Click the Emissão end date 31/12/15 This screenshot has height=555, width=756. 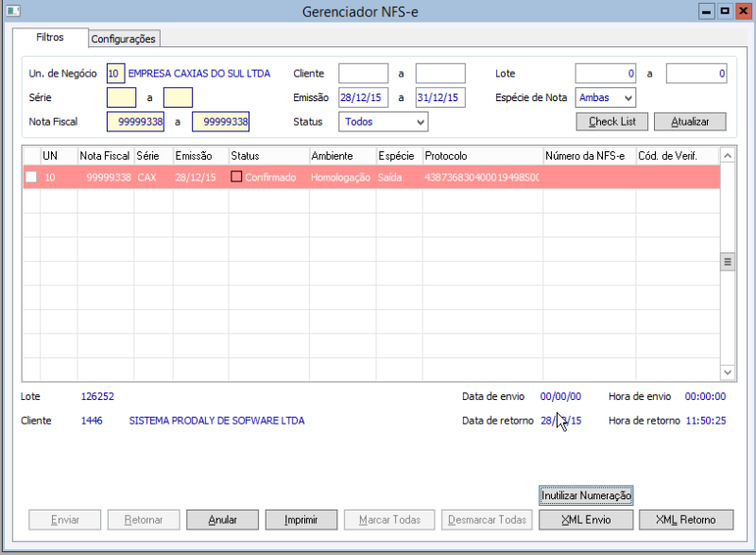(440, 97)
